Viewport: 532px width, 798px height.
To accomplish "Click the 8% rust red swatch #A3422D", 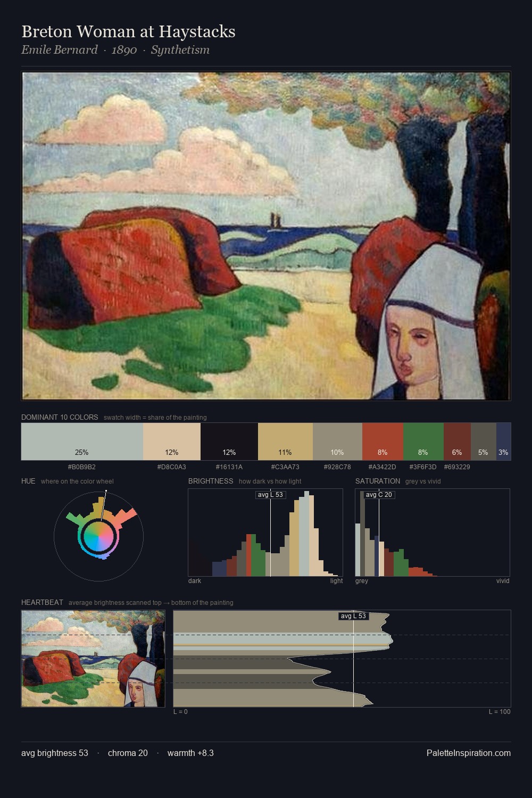I will (x=383, y=442).
